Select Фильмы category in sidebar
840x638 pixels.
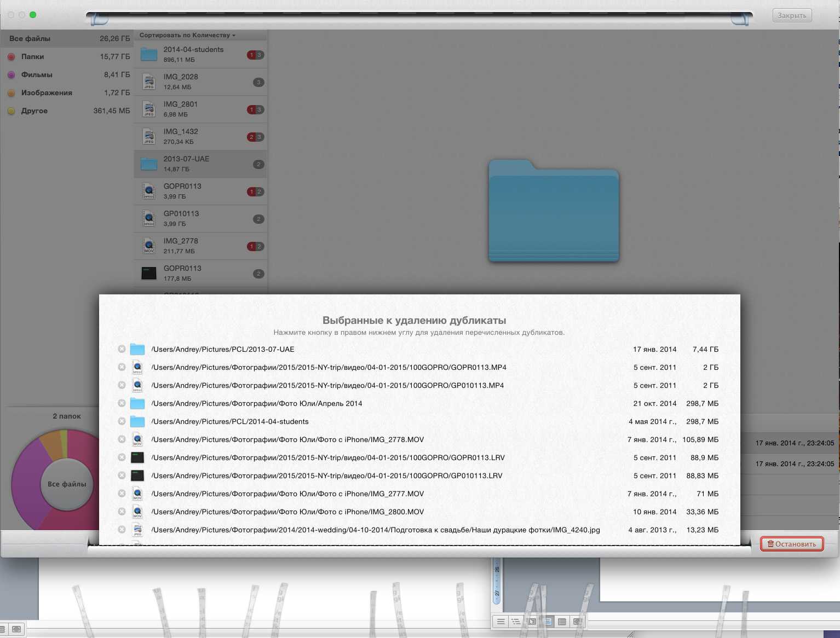(67, 74)
